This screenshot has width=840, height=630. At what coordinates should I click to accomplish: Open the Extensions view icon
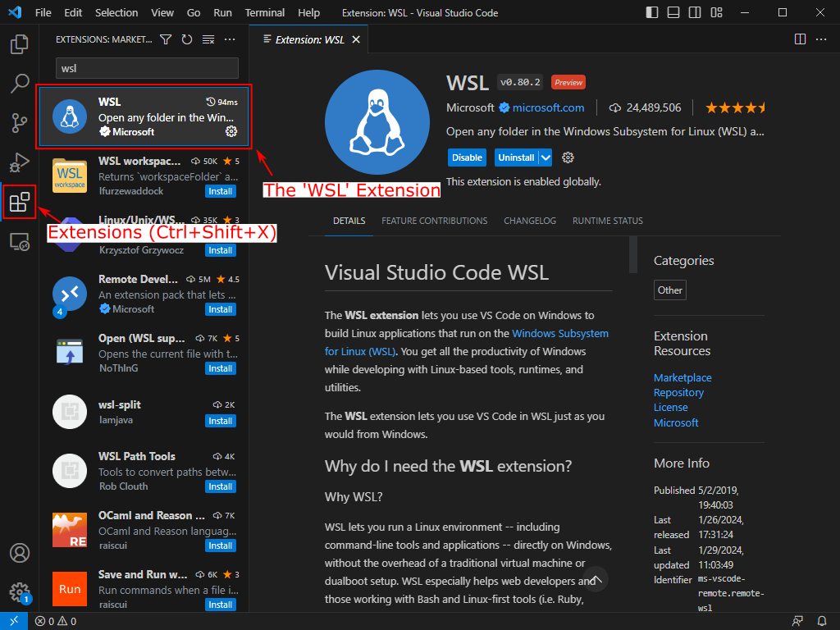20,202
